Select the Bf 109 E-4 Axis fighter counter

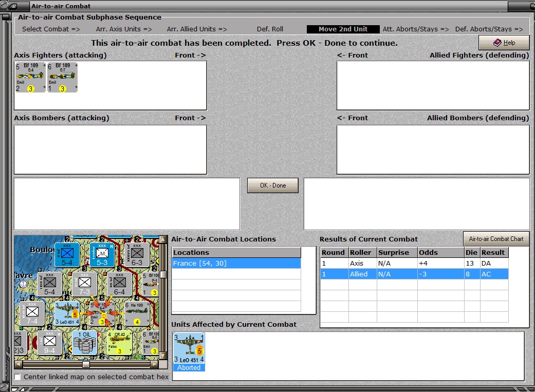click(x=30, y=78)
